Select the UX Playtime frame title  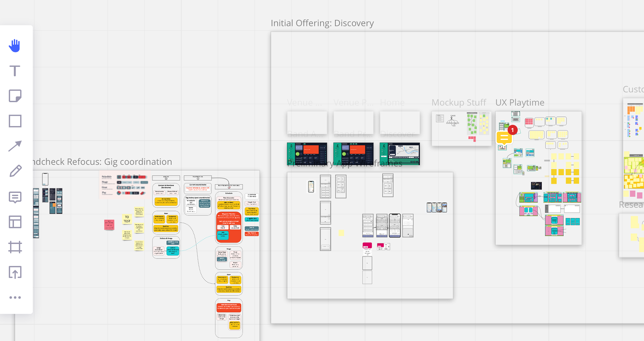[520, 103]
